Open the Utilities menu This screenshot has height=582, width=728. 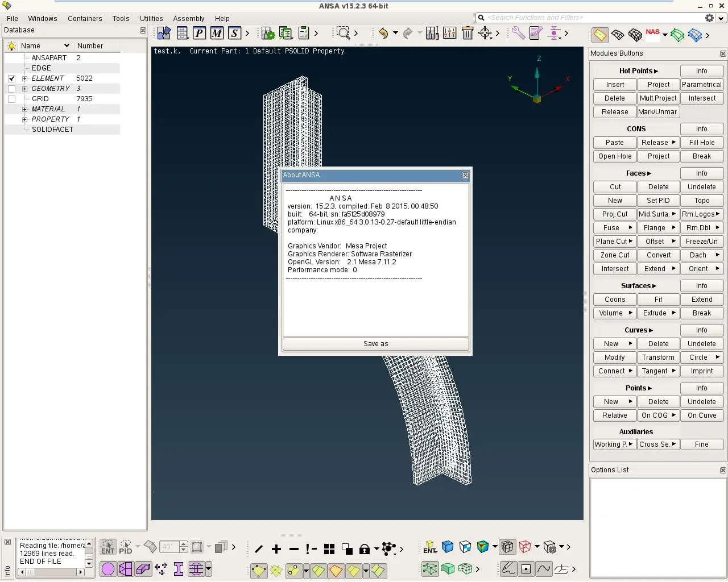[x=151, y=19]
